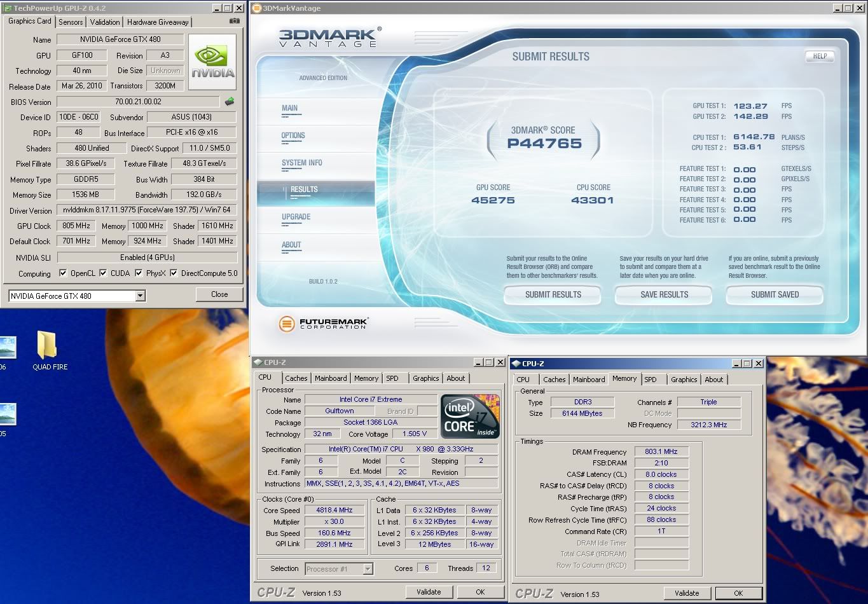Select RESULTS section in 3DMark sidebar
The height and width of the screenshot is (604, 868).
[x=316, y=193]
